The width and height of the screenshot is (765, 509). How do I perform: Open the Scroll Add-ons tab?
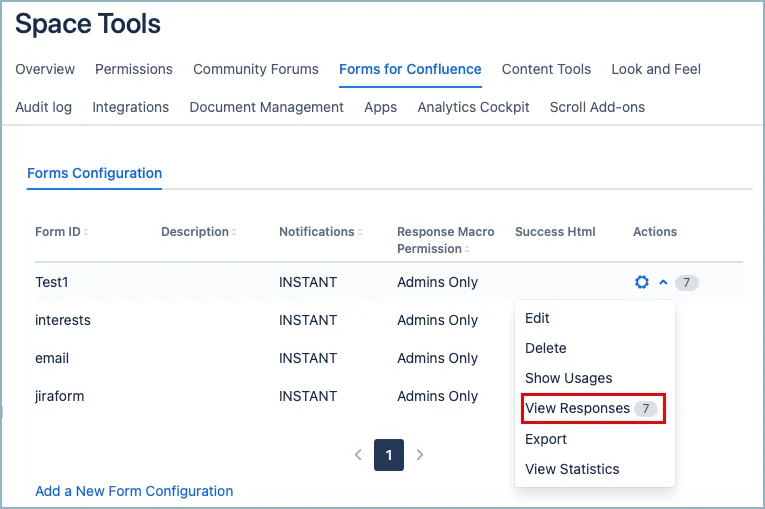pyautogui.click(x=597, y=107)
